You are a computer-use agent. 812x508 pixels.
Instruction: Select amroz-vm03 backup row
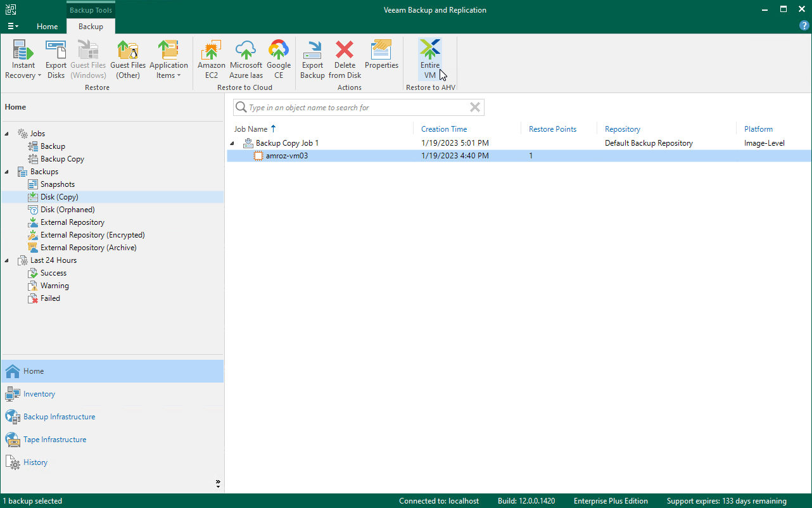(x=519, y=156)
